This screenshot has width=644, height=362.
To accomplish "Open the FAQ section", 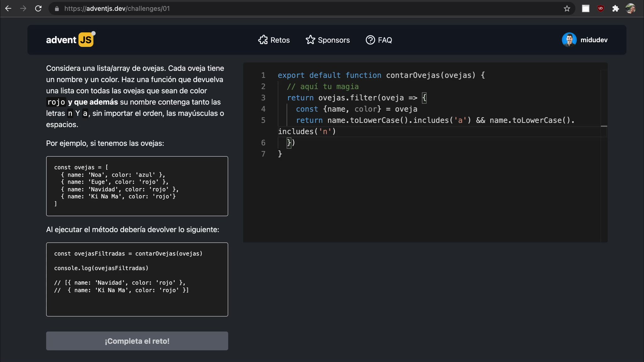I will (385, 40).
